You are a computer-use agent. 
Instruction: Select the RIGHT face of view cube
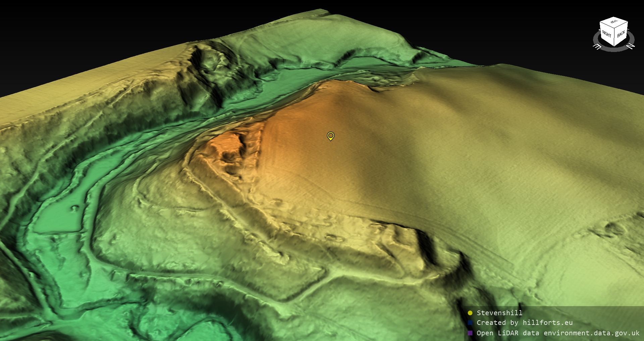[606, 34]
